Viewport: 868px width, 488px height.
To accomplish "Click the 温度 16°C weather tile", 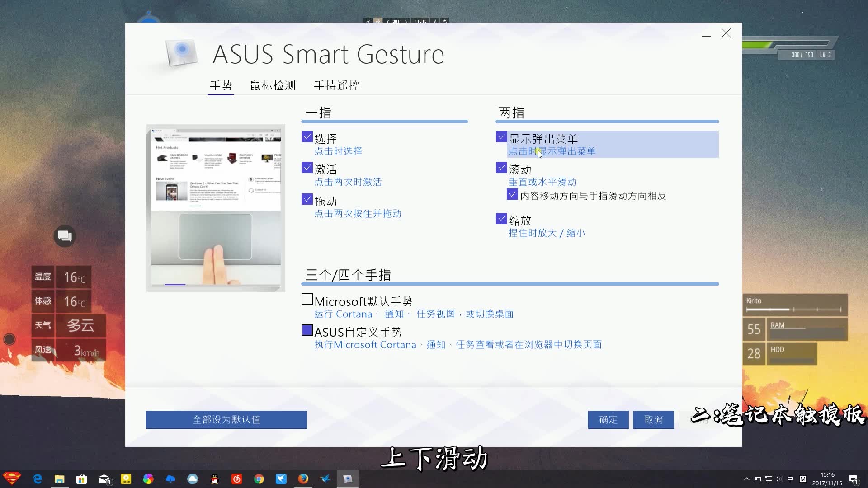I will (x=61, y=277).
